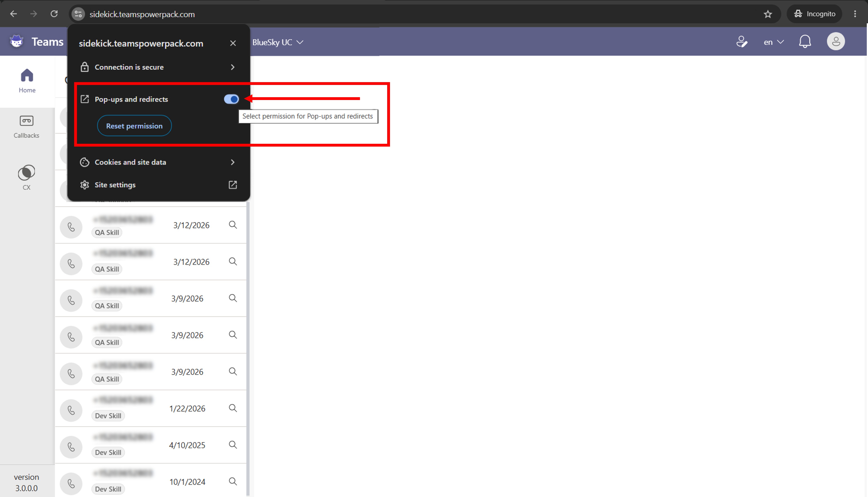Open Cookies and site data
This screenshot has width=868, height=497.
coord(159,162)
